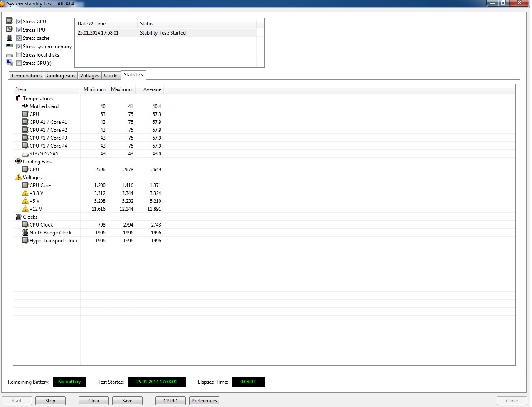Screen dimensions: 532x407
Task: Click the Maximum column header
Action: tap(122, 89)
